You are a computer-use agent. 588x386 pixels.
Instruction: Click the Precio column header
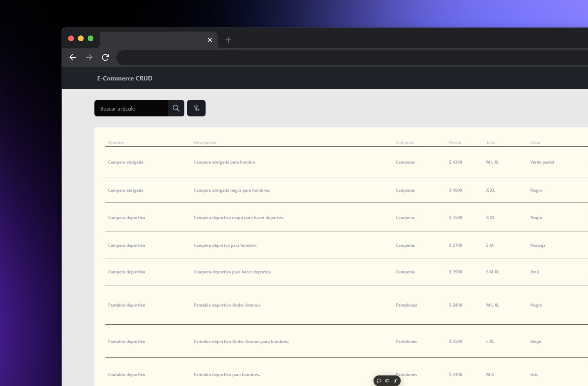(x=455, y=143)
